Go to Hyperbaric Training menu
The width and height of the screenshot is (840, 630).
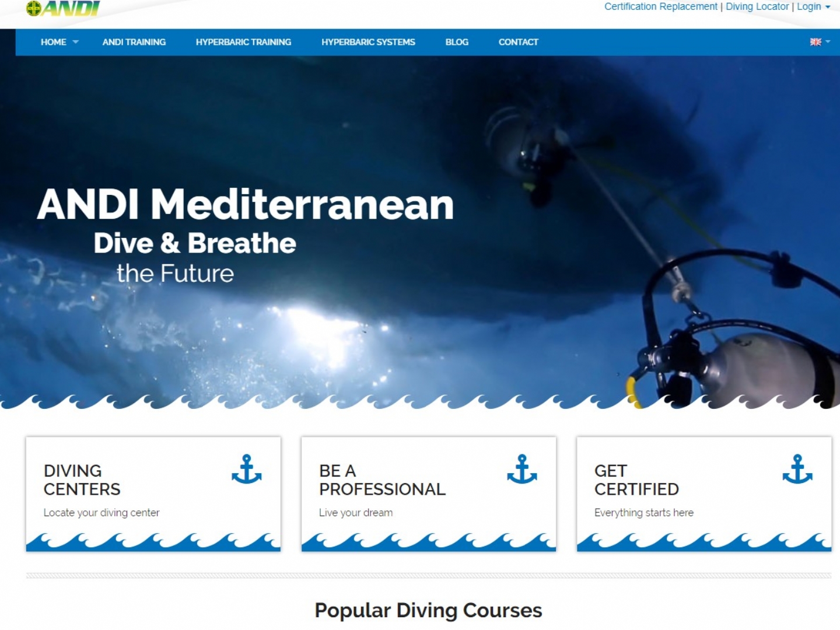[243, 42]
